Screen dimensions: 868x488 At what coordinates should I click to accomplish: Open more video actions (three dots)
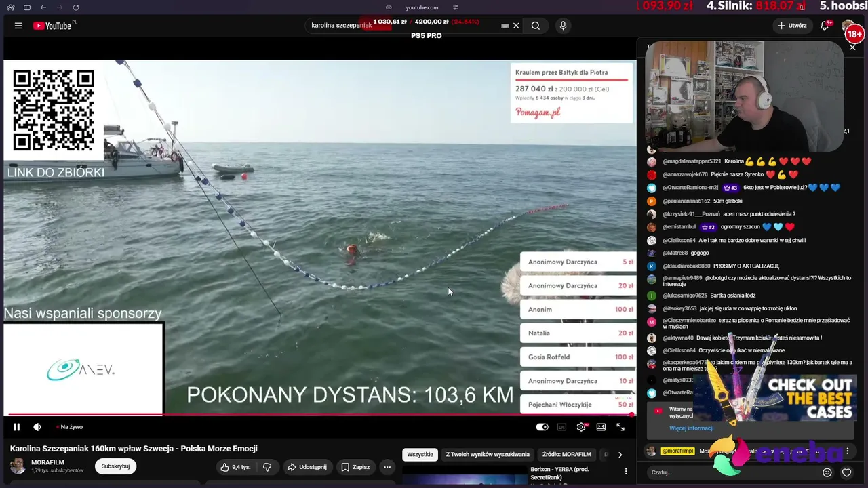coord(387,467)
